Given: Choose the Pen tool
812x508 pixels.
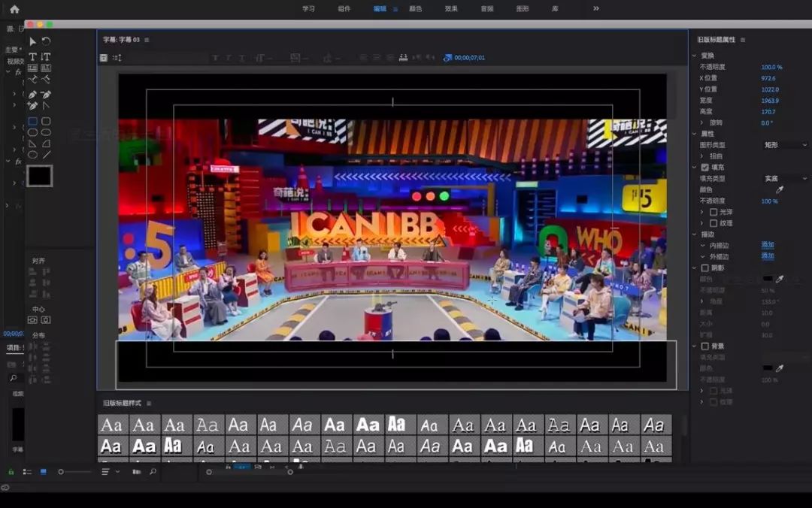Looking at the screenshot, I should tap(32, 95).
